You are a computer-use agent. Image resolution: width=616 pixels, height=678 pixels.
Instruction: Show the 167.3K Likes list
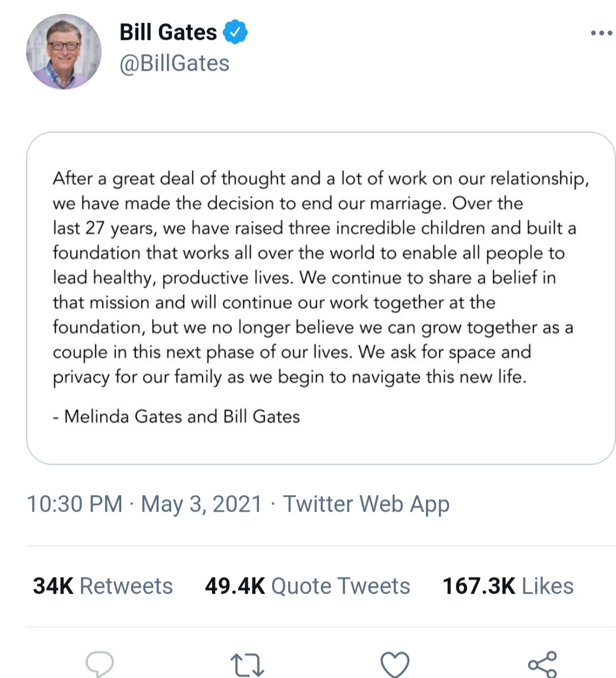[508, 586]
